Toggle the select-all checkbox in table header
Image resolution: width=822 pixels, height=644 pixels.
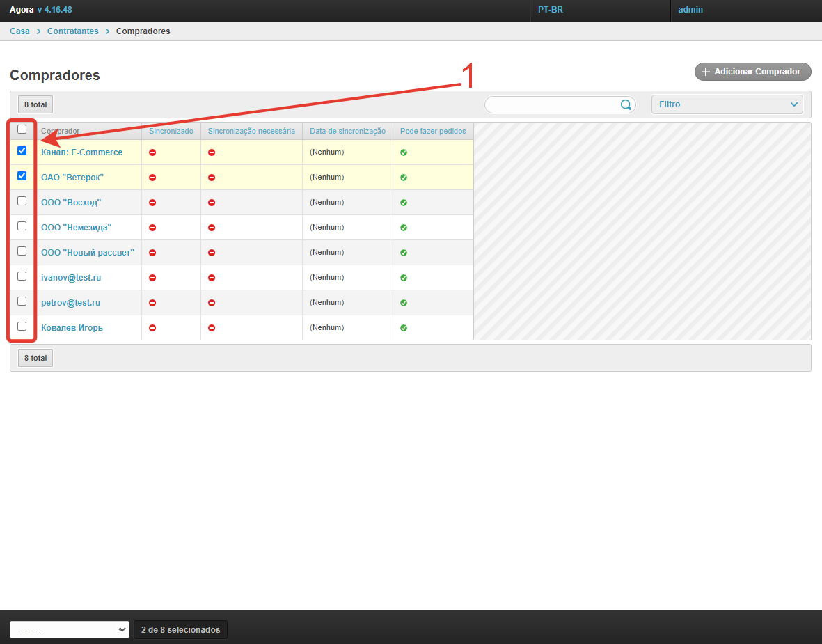(x=22, y=129)
